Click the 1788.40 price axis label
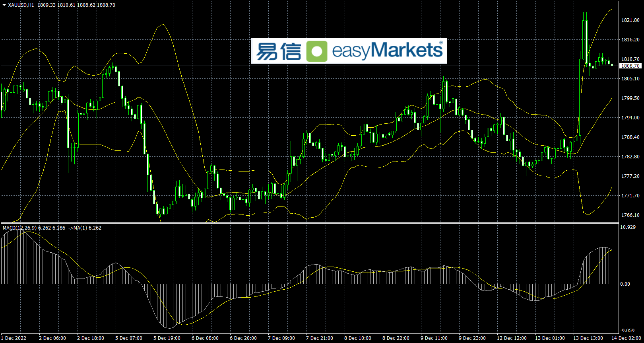Screen dimensions: 644x343 tap(630, 137)
